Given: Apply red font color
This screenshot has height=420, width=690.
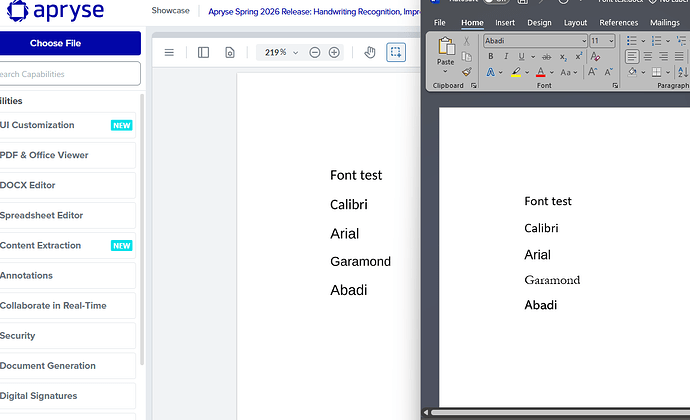Looking at the screenshot, I should click(x=540, y=72).
